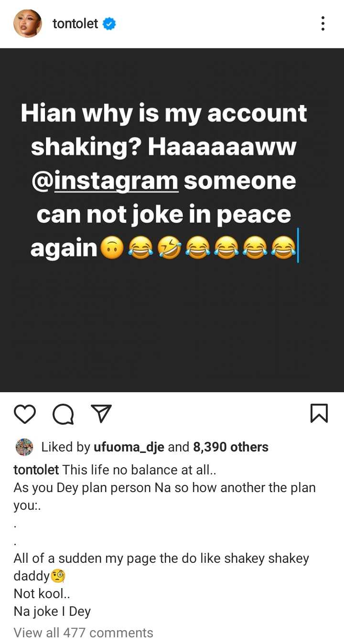Open the tontolet username in the post header

click(75, 23)
